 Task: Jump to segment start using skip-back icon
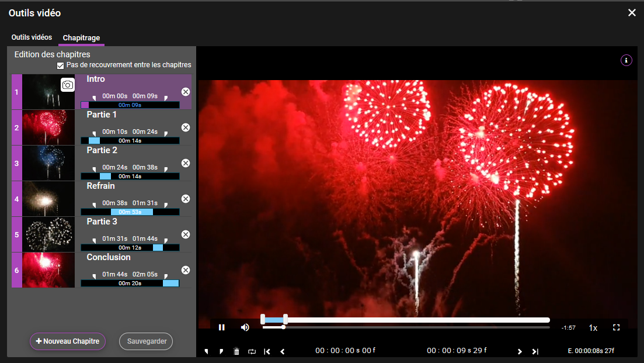click(x=267, y=351)
